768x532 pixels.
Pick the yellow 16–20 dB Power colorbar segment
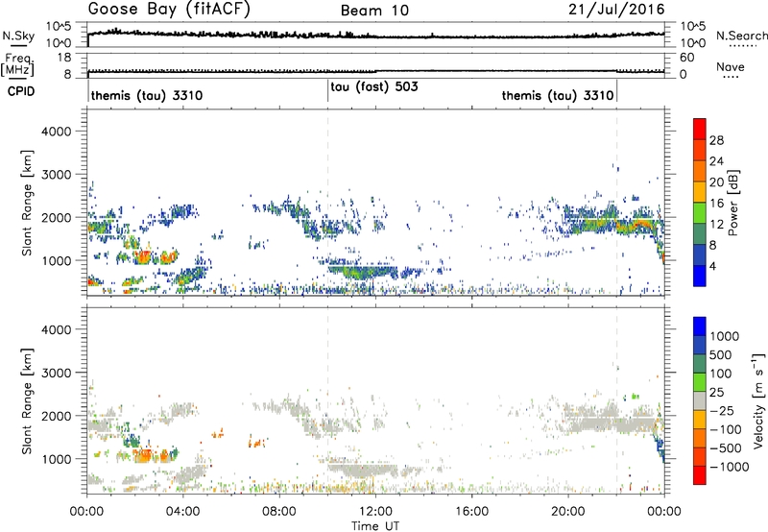(x=700, y=192)
